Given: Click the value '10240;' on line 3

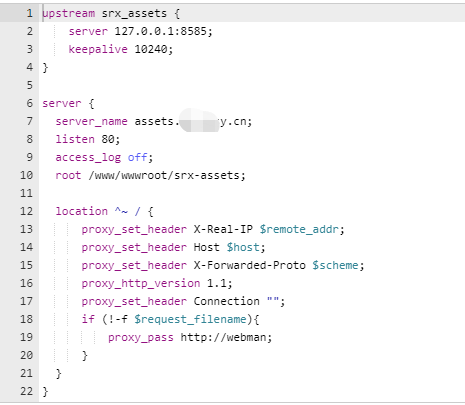Looking at the screenshot, I should [154, 49].
